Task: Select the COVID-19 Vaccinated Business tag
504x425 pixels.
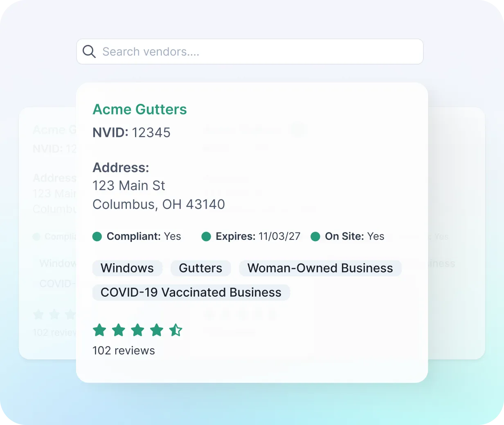Action: coord(191,293)
